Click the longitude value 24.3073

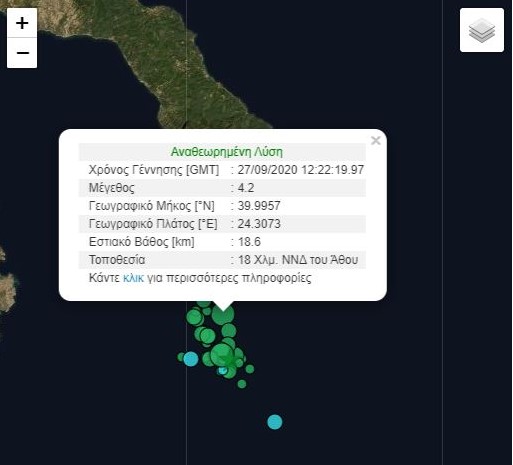coord(259,224)
